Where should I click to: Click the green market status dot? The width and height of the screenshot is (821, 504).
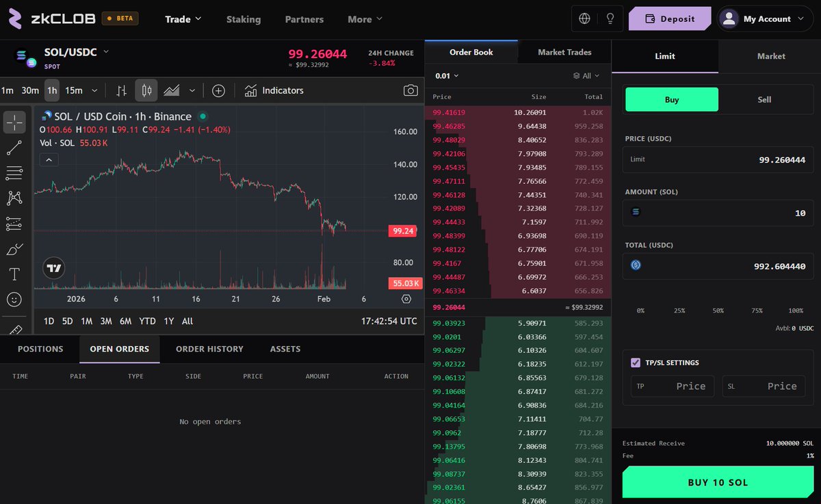pyautogui.click(x=203, y=116)
